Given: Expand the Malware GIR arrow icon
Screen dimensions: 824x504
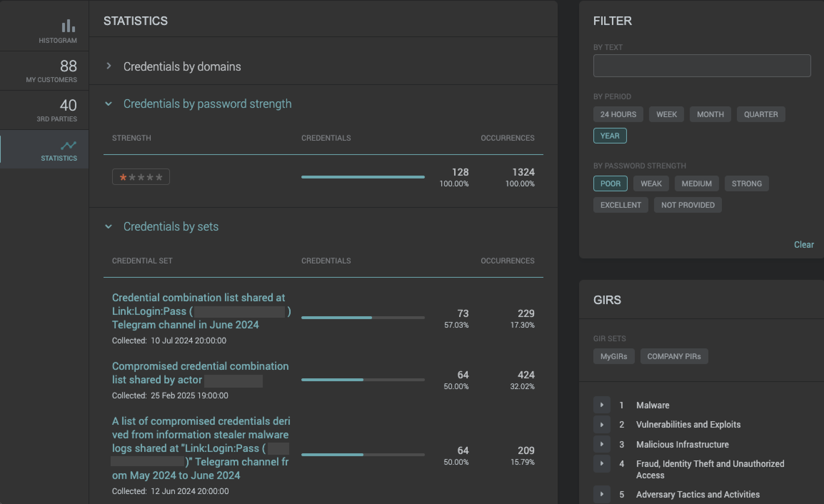Looking at the screenshot, I should pyautogui.click(x=602, y=405).
